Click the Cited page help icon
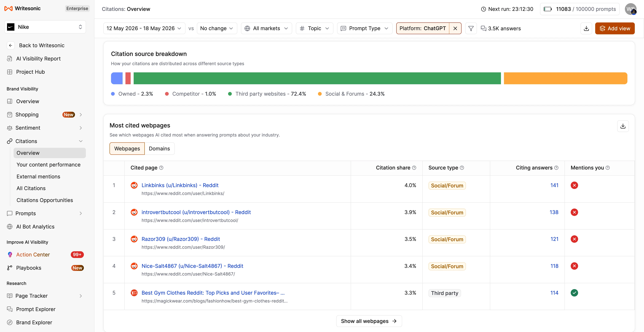644x332 pixels. click(x=161, y=168)
